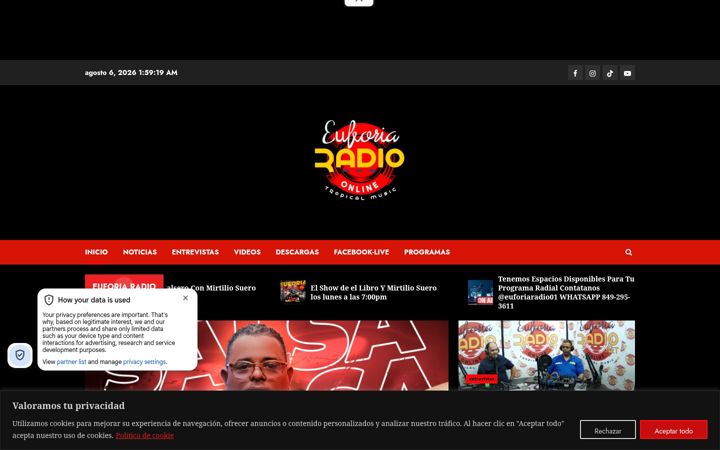Click the 'How your data is used' title
Viewport: 720px width, 450px height.
(x=94, y=300)
